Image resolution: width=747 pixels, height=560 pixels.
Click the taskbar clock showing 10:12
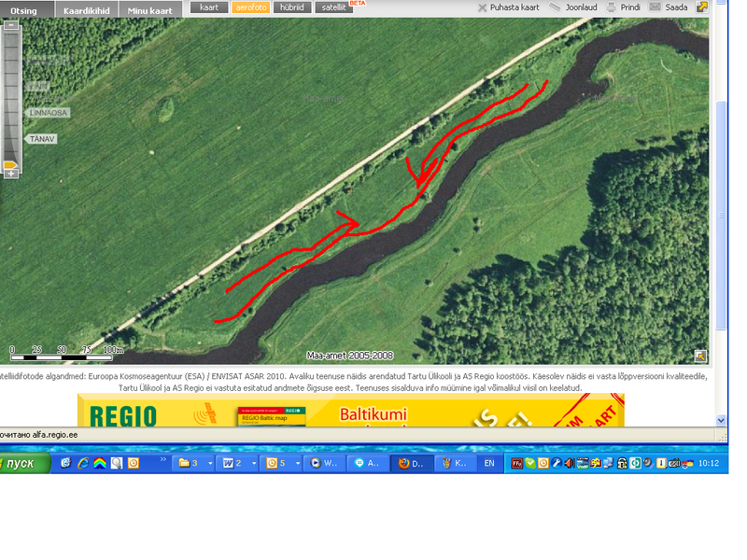[x=709, y=463]
